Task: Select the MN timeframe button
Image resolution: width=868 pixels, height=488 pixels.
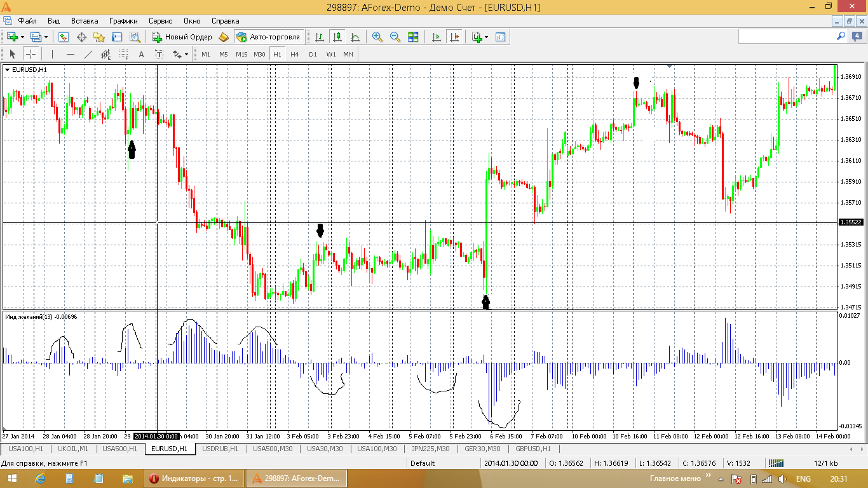Action: 348,54
